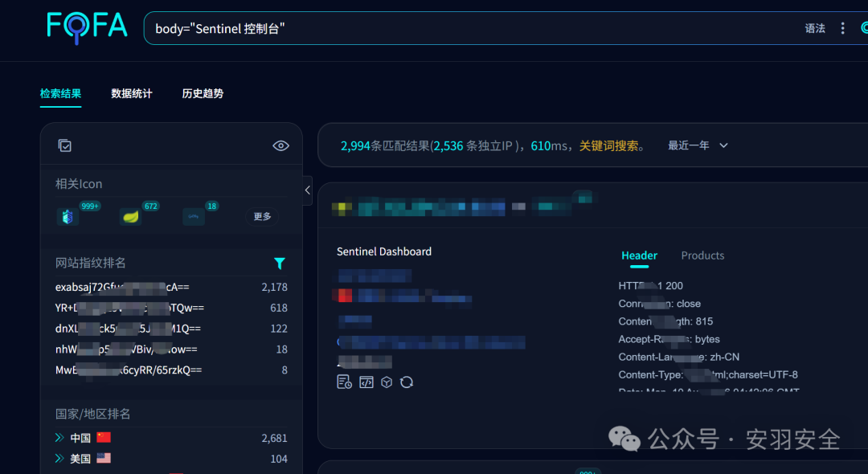Click the Sentinel Dashboard result title
Screen dimensions: 868x474
383,251
